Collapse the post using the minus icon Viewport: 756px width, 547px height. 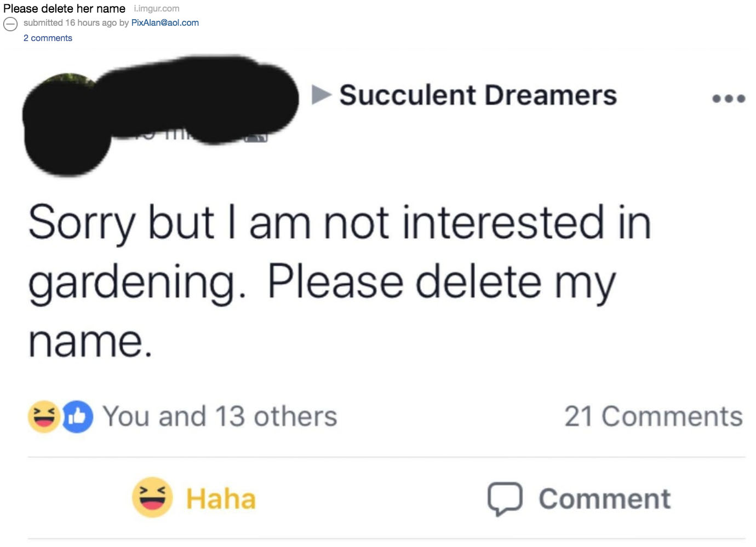10,24
